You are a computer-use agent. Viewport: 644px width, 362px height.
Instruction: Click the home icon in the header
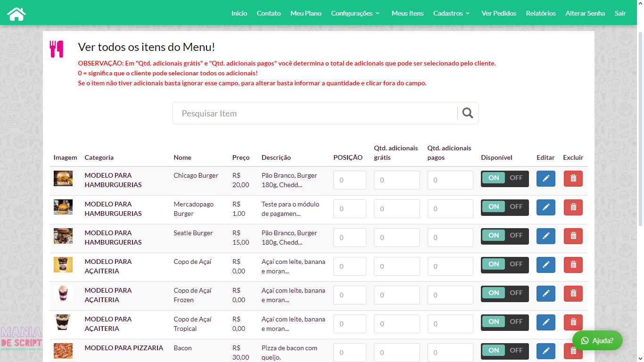pyautogui.click(x=17, y=14)
